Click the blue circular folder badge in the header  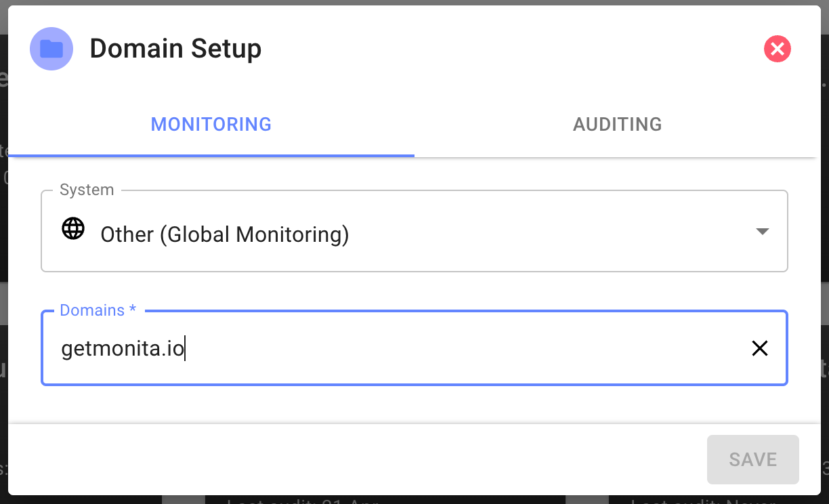point(51,48)
